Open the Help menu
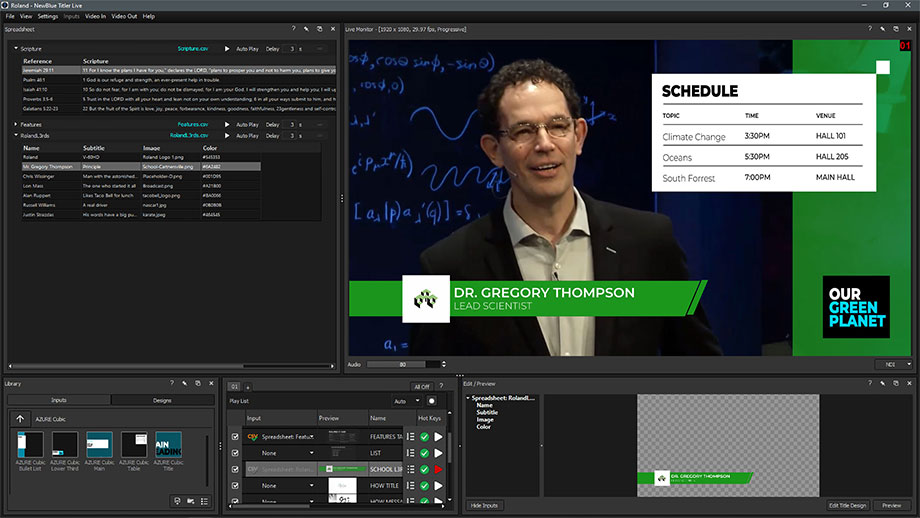 [148, 16]
